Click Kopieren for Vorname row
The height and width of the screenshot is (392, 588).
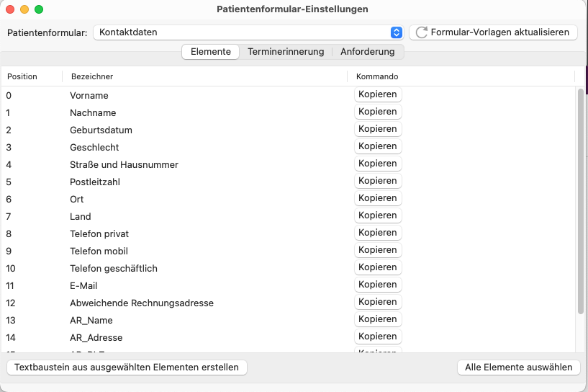point(378,94)
